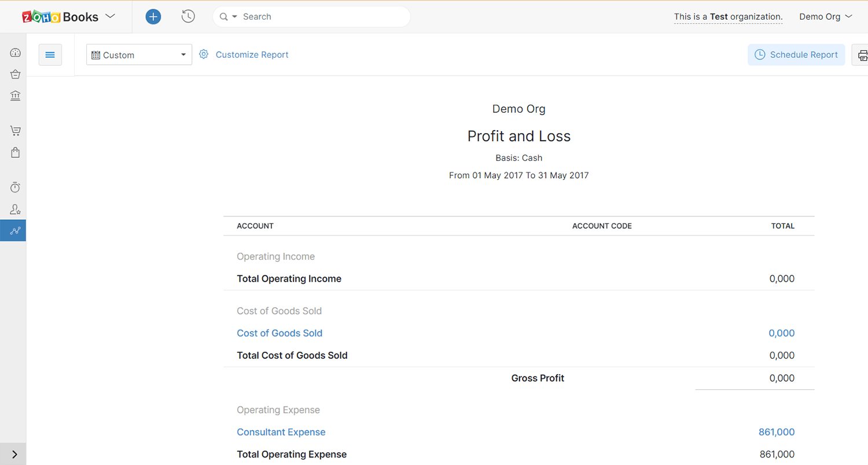Click the Operating Income section heading
The image size is (868, 465).
(276, 257)
